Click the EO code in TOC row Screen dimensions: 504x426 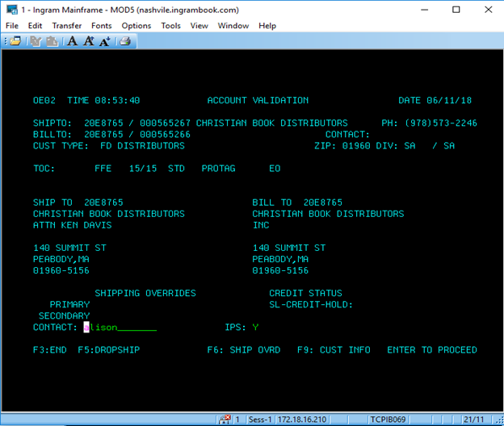click(x=275, y=169)
